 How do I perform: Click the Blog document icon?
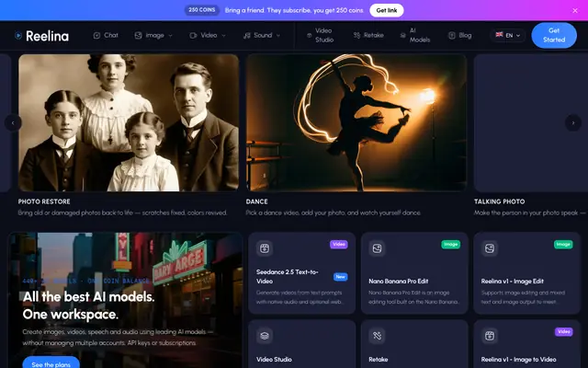451,35
